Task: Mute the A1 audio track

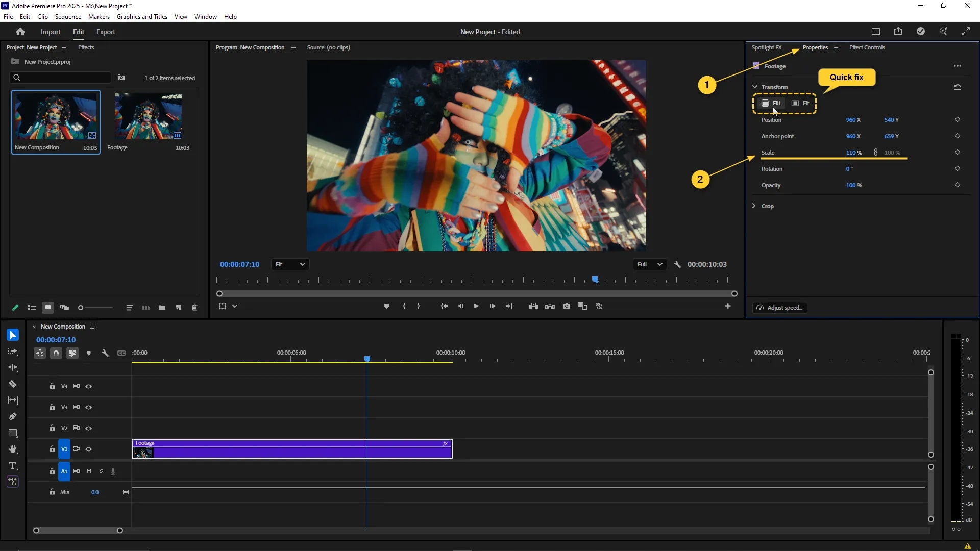Action: [x=89, y=471]
